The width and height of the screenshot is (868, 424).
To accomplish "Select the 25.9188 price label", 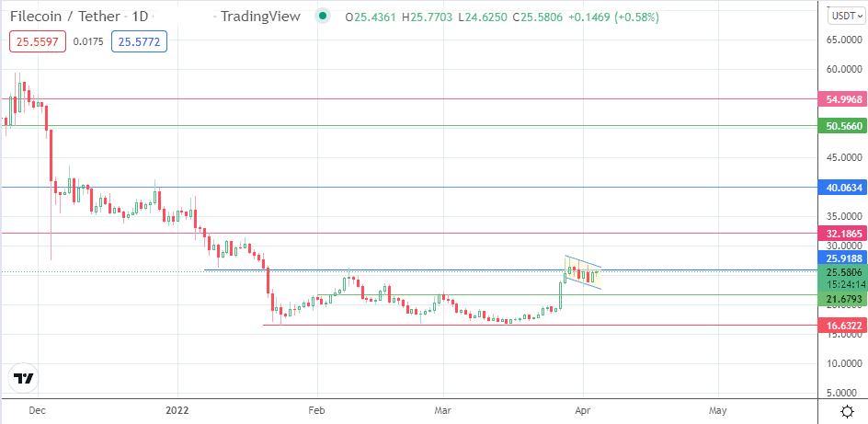I will (844, 258).
